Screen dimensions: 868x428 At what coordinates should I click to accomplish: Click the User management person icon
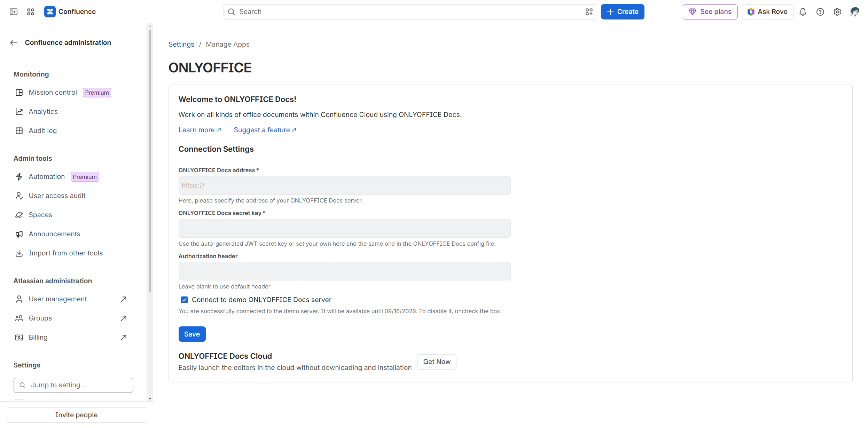19,299
